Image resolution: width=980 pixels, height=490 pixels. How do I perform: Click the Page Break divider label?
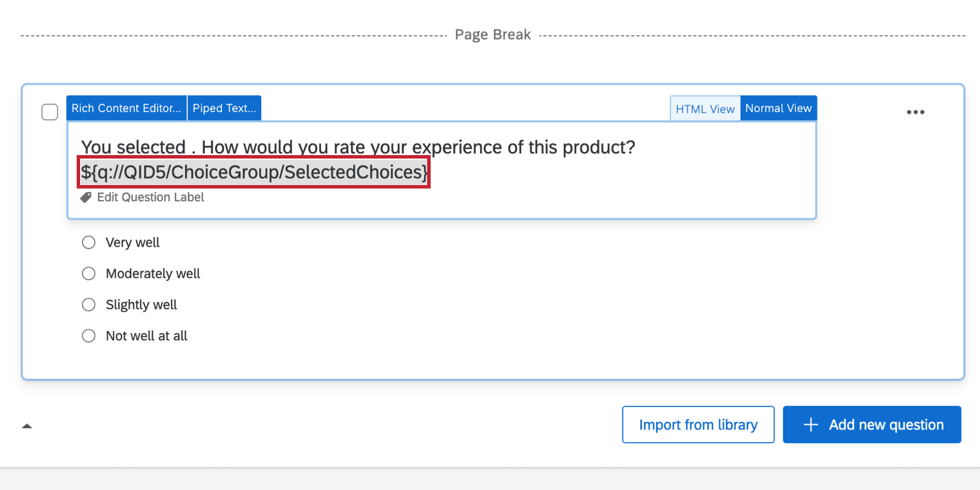493,35
